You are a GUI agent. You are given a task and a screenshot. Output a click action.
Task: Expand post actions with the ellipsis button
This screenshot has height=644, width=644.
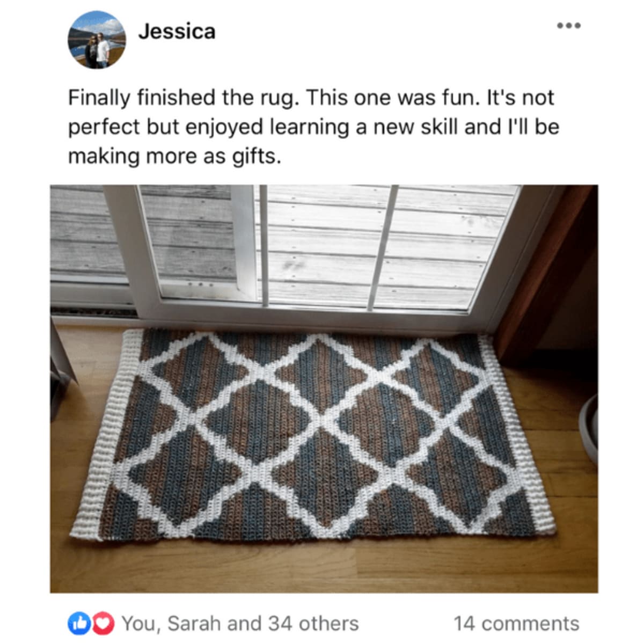point(569,26)
